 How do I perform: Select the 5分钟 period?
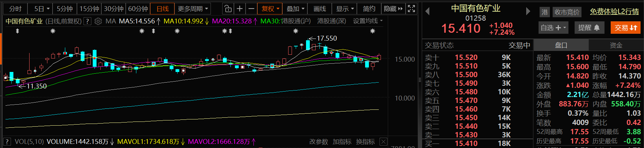click(x=65, y=9)
